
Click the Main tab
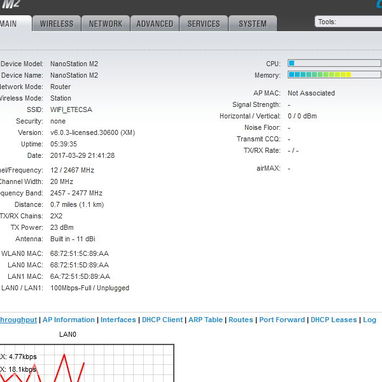15,23
